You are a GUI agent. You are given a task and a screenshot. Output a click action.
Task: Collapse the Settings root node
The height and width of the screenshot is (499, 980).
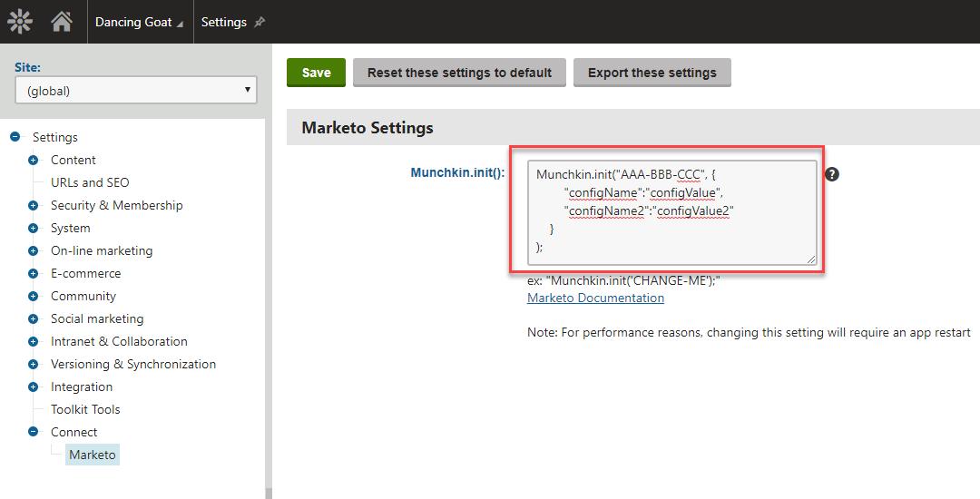click(x=15, y=137)
